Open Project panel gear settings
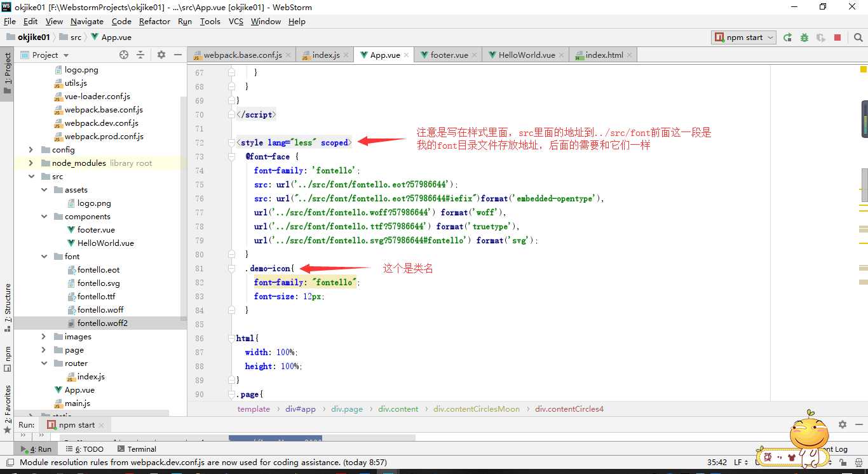The image size is (868, 474). click(161, 55)
